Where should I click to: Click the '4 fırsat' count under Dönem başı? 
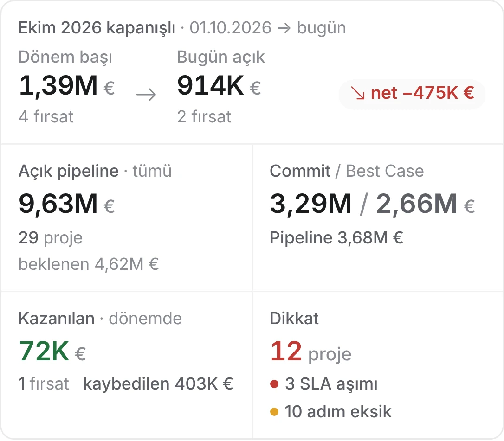[x=46, y=116]
